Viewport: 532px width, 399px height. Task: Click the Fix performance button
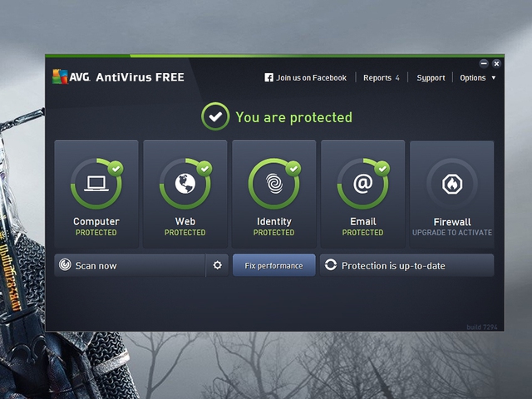(x=273, y=265)
